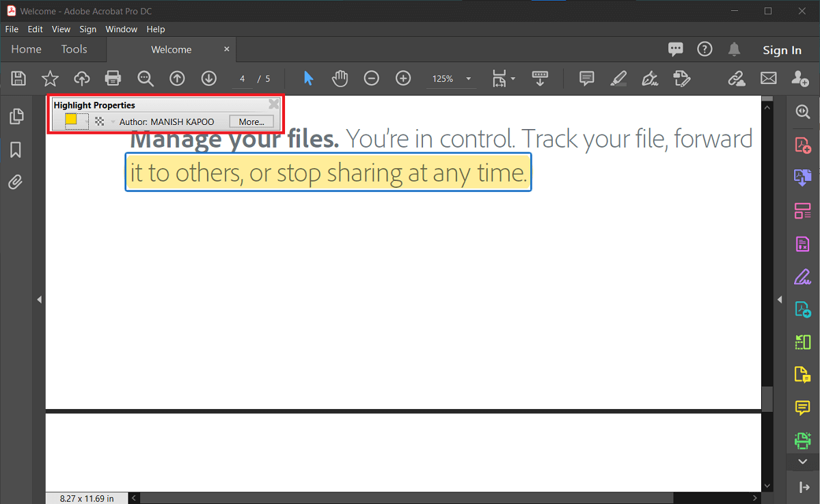Image resolution: width=820 pixels, height=504 pixels.
Task: Open Create PDF in the right pane
Action: (802, 144)
